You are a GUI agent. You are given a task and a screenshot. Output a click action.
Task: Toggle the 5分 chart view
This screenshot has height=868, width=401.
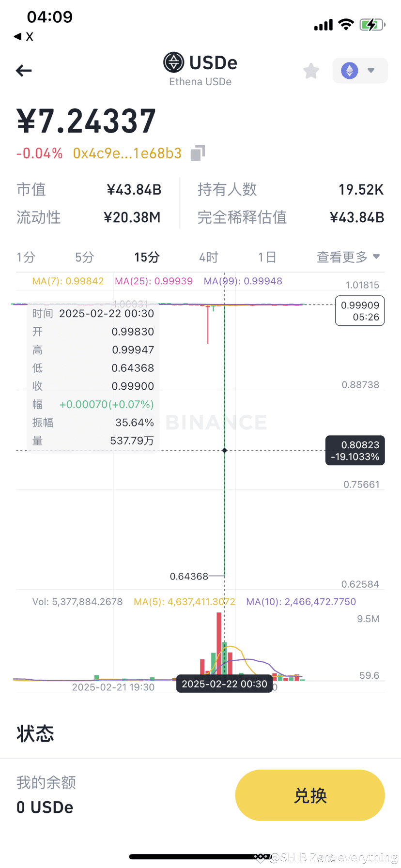click(x=84, y=257)
